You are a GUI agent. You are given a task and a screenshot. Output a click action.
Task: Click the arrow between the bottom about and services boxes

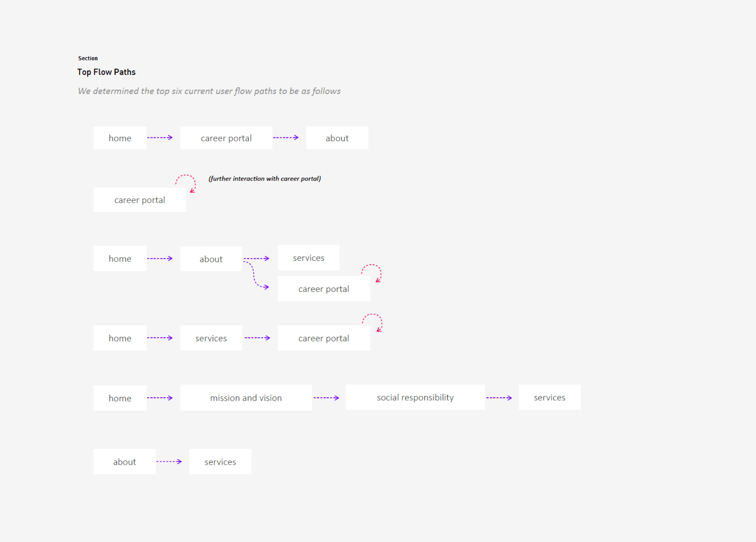169,462
